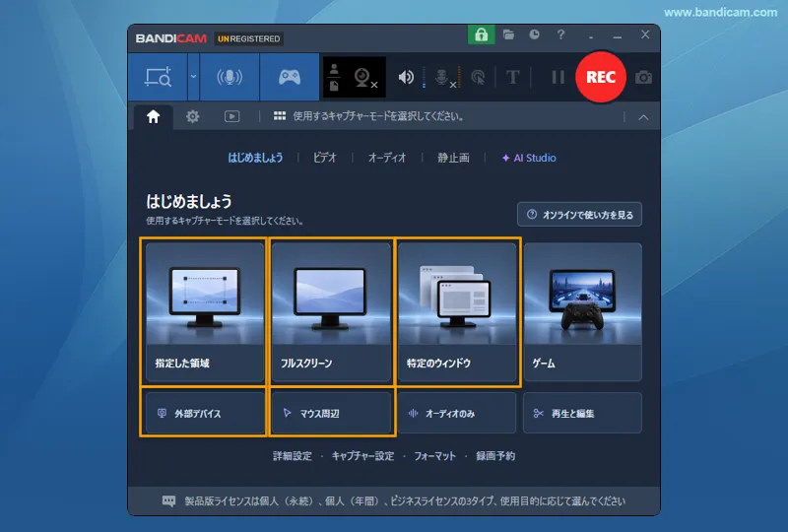Select the オーディオのみ mode button

(x=457, y=413)
